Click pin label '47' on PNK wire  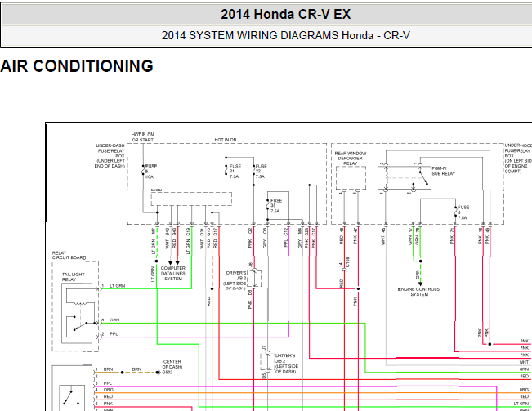pyautogui.click(x=355, y=230)
